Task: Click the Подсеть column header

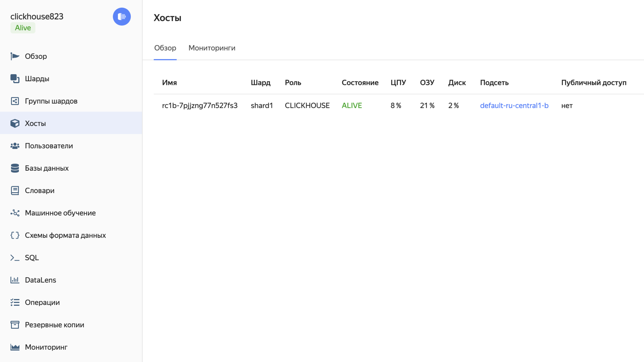Action: tap(494, 83)
